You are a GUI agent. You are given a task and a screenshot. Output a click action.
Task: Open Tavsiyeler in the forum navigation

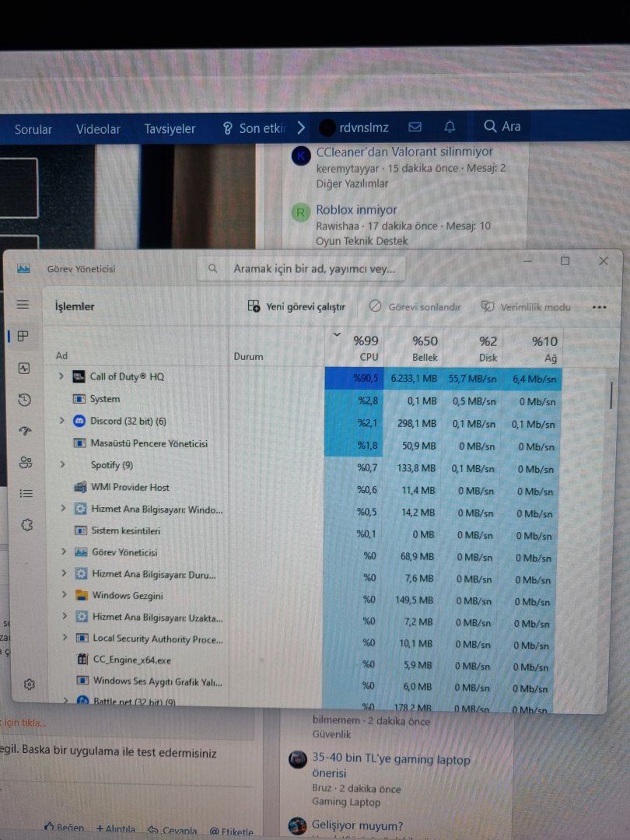click(x=170, y=128)
